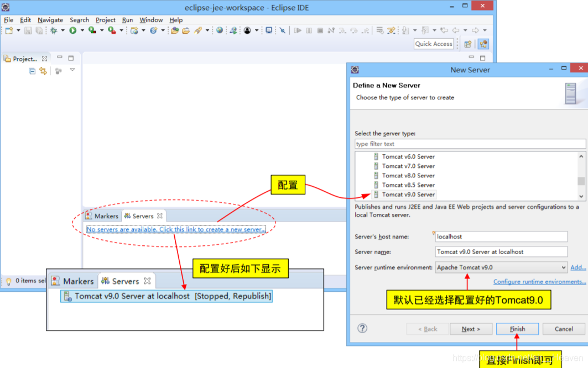
Task: Open the Run menu
Action: click(127, 20)
